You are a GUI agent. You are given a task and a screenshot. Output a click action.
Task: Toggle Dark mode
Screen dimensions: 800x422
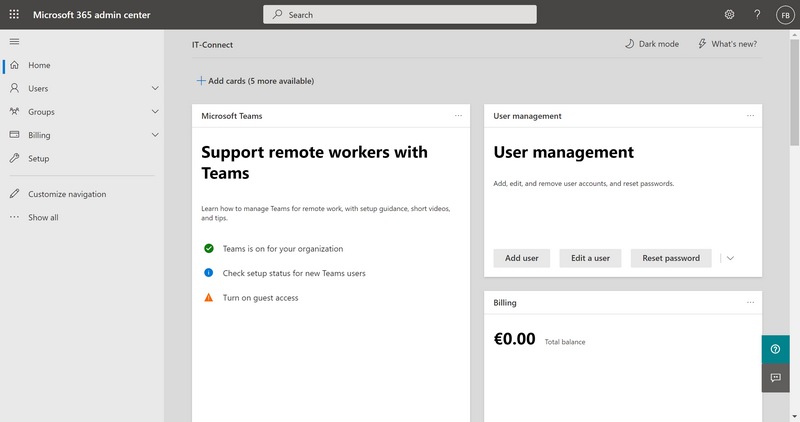[651, 44]
